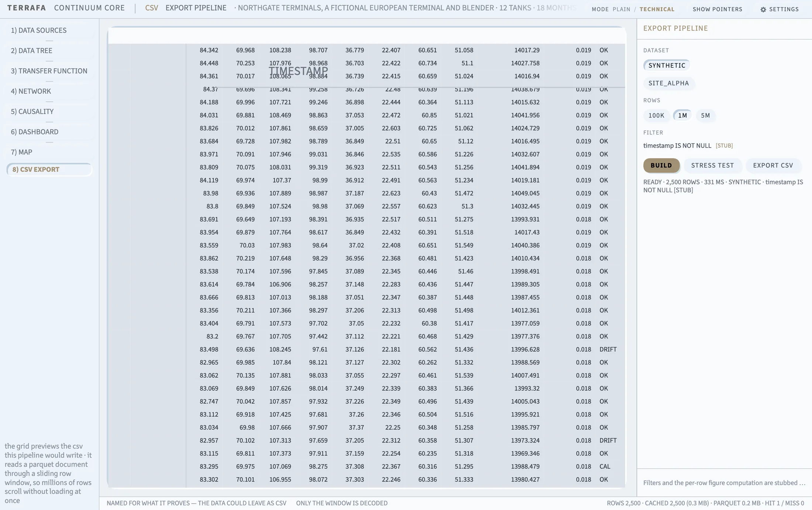Choose 5M rows option
The image size is (812, 510).
click(705, 116)
